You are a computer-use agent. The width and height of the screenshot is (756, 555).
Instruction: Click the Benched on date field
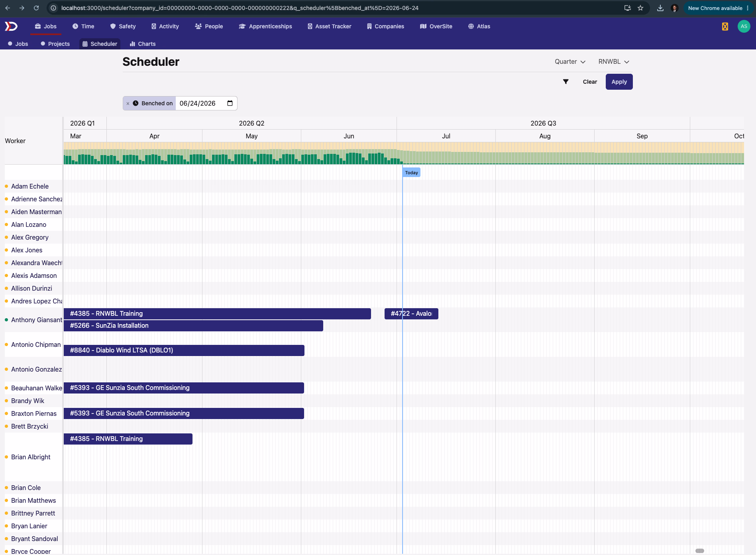point(206,103)
